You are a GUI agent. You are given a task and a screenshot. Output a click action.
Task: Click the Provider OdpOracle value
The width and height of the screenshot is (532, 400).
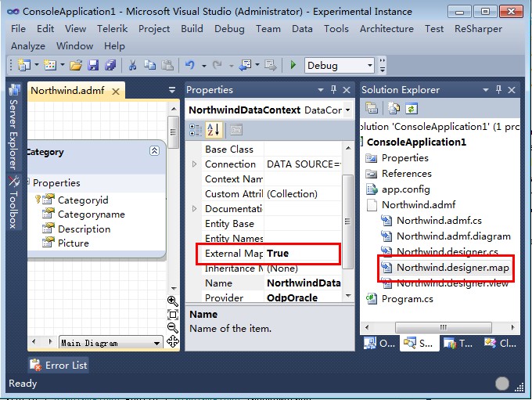[x=303, y=297]
